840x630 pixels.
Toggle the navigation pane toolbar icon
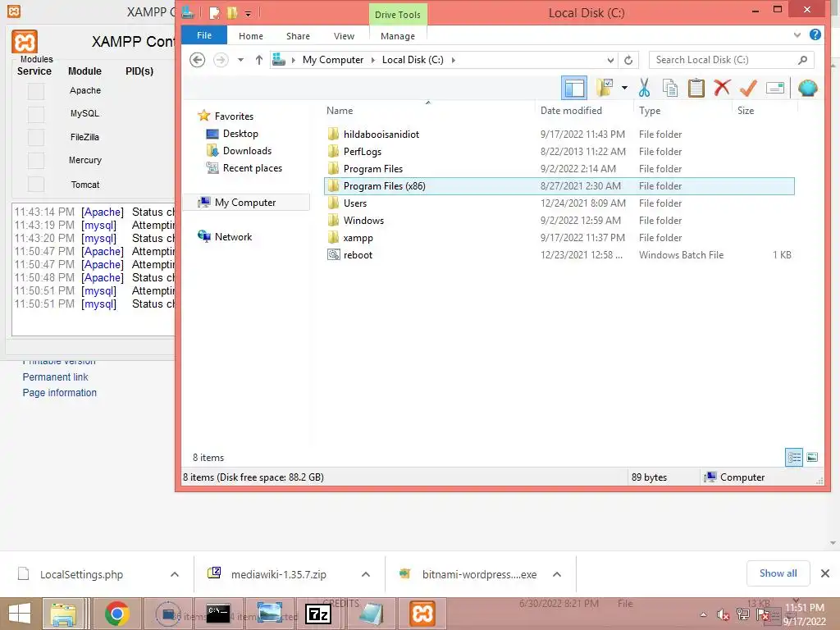click(573, 88)
